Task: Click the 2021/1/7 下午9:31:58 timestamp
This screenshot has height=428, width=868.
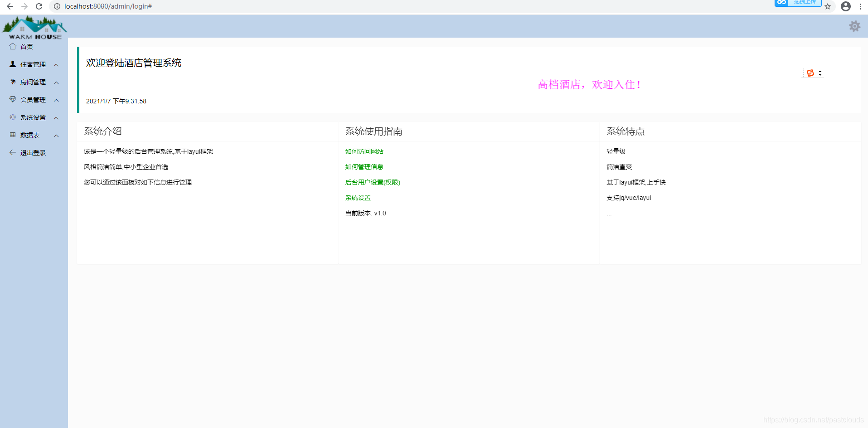Action: click(116, 101)
